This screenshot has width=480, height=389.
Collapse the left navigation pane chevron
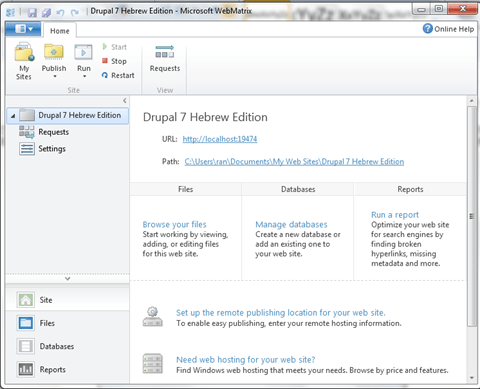(125, 100)
